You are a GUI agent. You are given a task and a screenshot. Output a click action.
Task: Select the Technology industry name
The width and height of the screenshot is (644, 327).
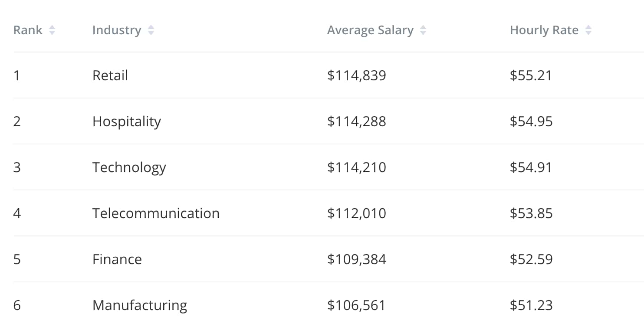tap(129, 167)
